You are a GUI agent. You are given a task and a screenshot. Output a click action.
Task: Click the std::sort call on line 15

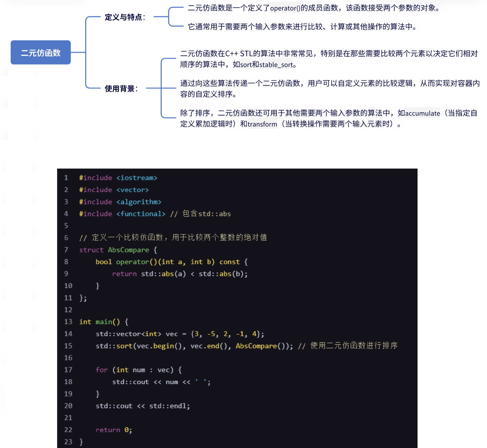194,346
